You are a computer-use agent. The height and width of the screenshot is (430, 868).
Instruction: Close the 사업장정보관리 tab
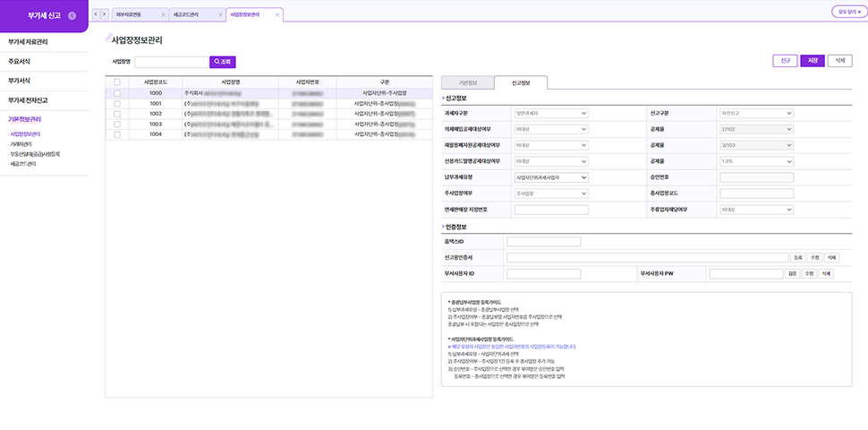pos(277,15)
